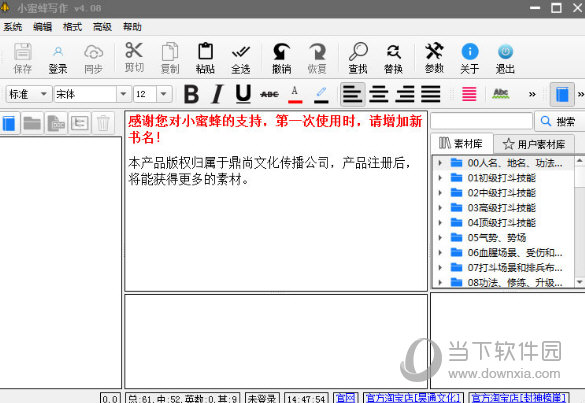Image resolution: width=585 pixels, height=403 pixels.
Task: Open the 官网 link in status bar
Action: (x=346, y=398)
